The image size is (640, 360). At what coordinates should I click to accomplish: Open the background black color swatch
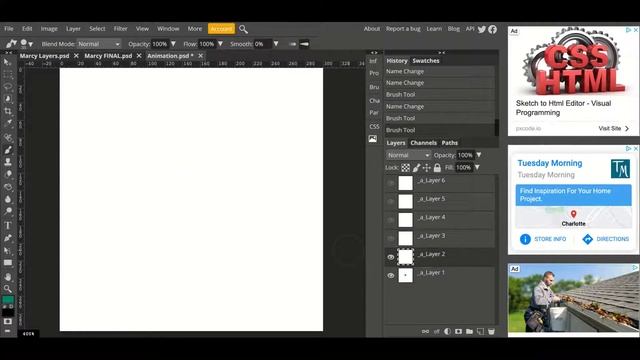point(8,313)
